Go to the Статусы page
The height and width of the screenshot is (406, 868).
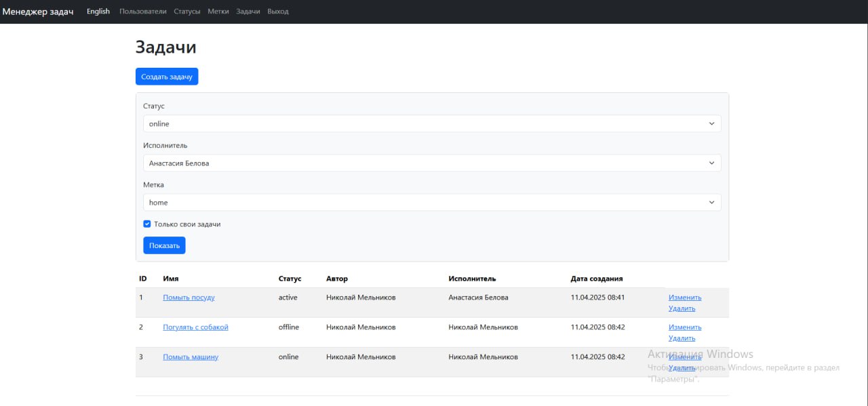tap(186, 12)
